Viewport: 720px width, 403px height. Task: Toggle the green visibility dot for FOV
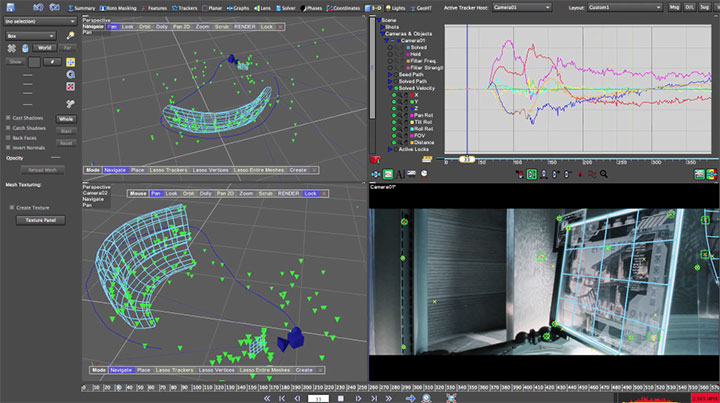(x=394, y=136)
